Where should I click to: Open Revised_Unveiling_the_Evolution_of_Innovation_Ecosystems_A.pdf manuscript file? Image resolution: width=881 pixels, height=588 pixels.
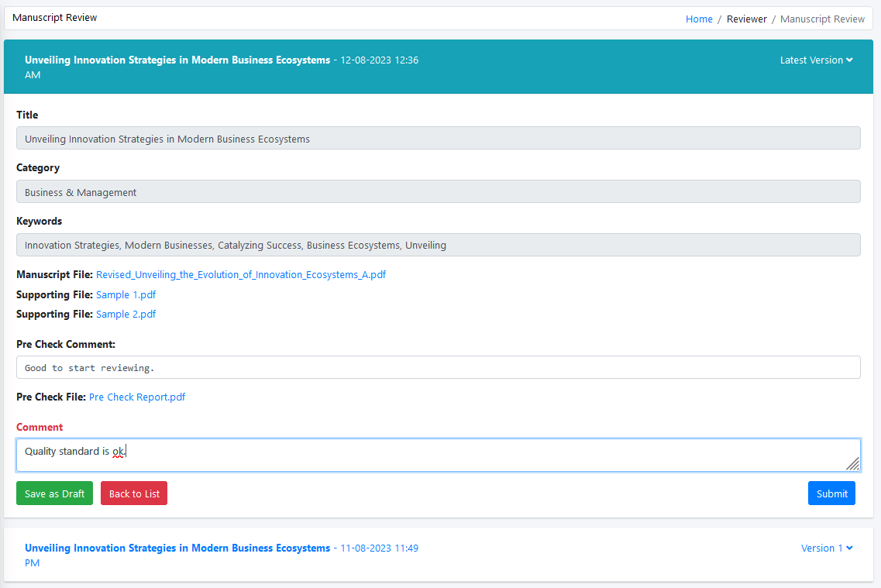(x=240, y=274)
